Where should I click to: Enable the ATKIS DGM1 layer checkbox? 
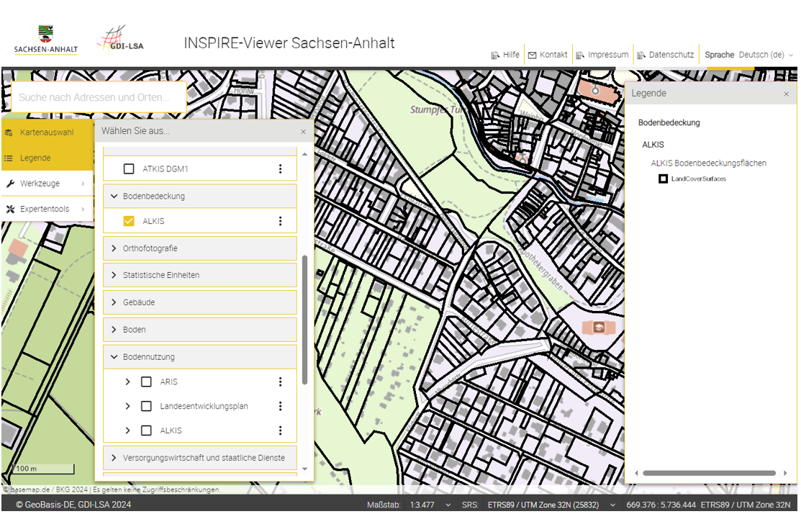pos(129,169)
